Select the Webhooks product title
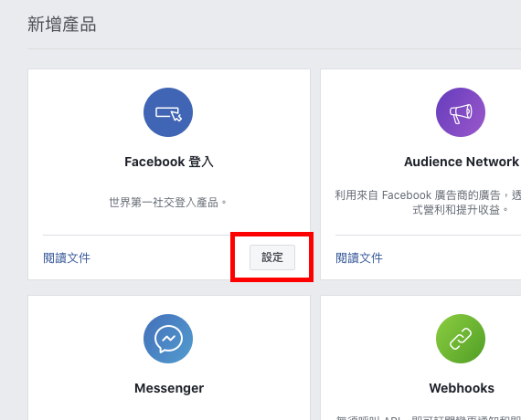Screen dimensions: 521x420 (x=462, y=388)
